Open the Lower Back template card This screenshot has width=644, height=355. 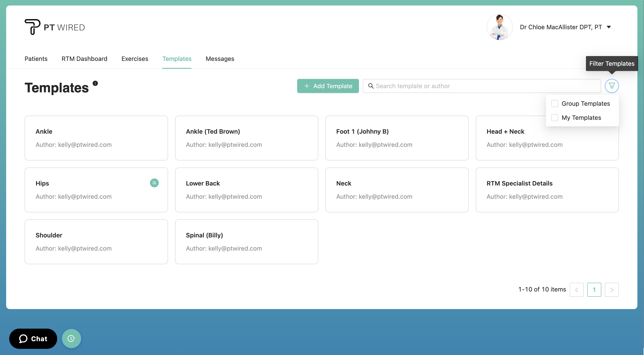(246, 190)
